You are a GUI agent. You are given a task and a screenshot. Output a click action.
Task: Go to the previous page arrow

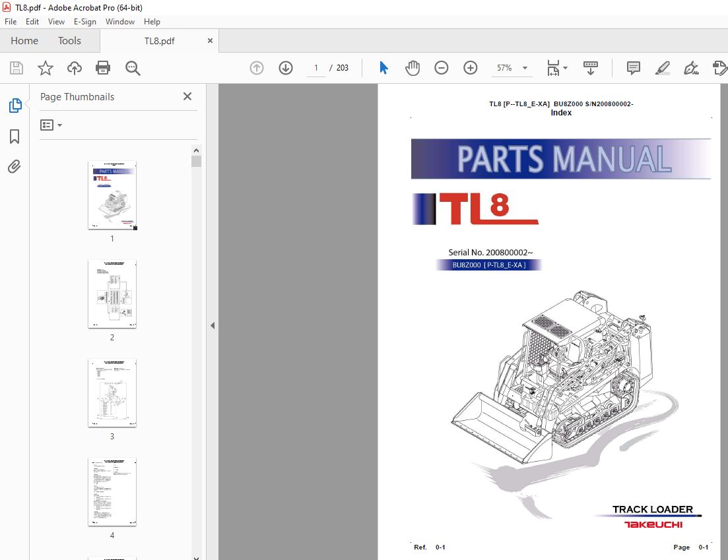coord(257,68)
